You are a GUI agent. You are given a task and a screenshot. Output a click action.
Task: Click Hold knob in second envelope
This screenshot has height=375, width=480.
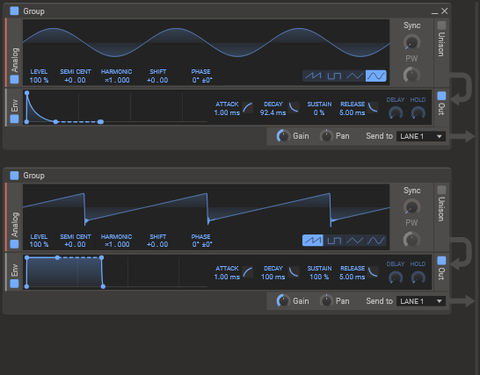pyautogui.click(x=418, y=277)
